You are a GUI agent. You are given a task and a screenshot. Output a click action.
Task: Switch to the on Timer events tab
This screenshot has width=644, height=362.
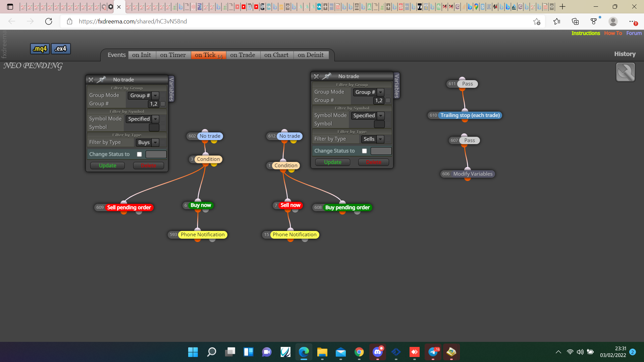(x=173, y=55)
